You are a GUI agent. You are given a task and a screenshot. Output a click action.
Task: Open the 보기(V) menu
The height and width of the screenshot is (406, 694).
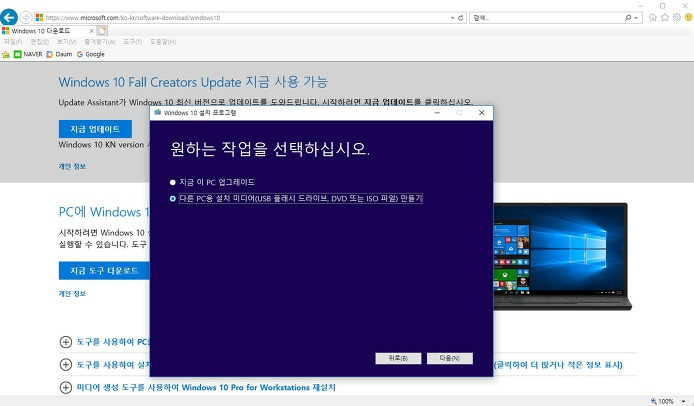[66, 42]
